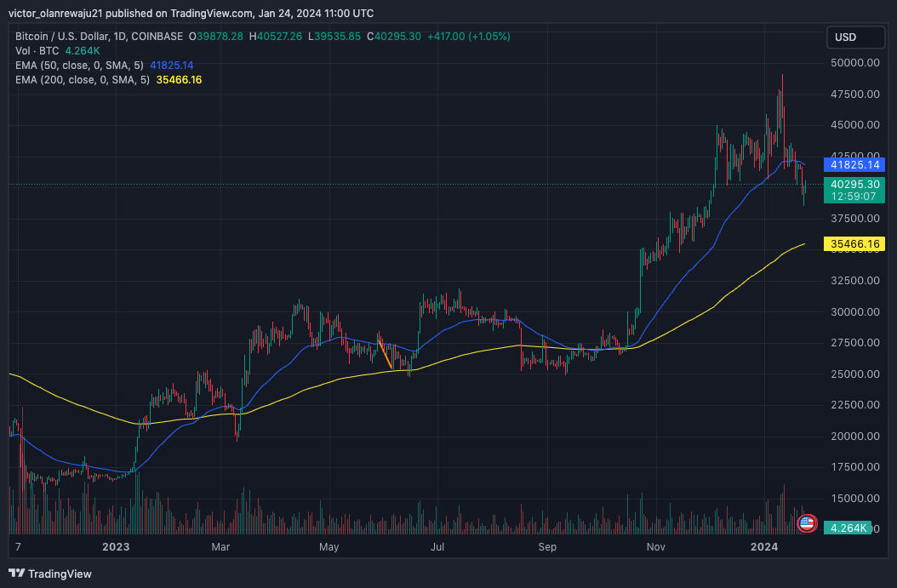
Task: Click the high value H40527.26
Action: (x=276, y=37)
